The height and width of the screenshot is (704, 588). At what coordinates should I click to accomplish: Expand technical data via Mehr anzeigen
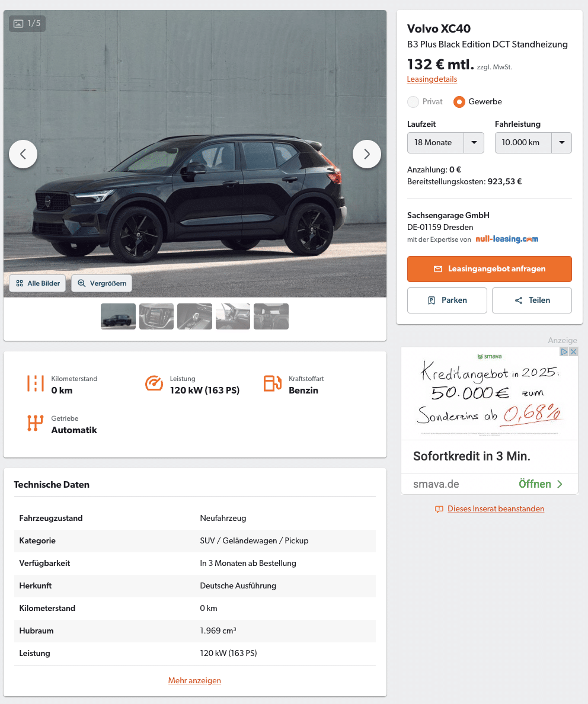(194, 681)
